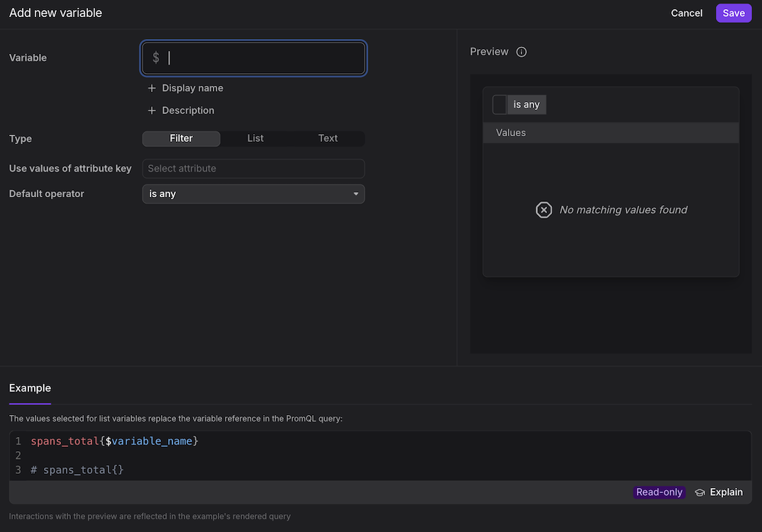
Task: Click the Values header in preview
Action: point(511,133)
